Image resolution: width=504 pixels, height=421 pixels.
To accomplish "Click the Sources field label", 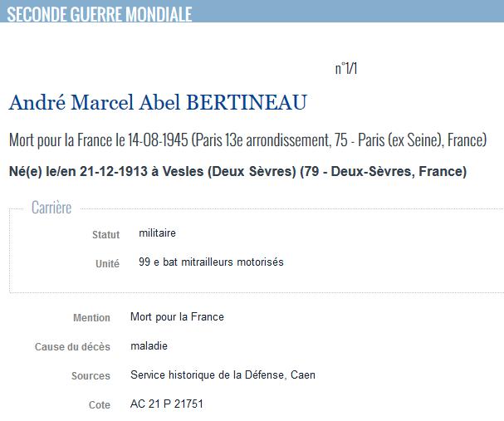I will [91, 375].
